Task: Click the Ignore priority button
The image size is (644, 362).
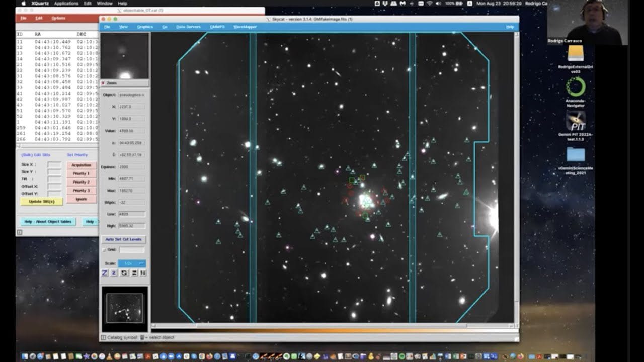Action: tap(81, 199)
